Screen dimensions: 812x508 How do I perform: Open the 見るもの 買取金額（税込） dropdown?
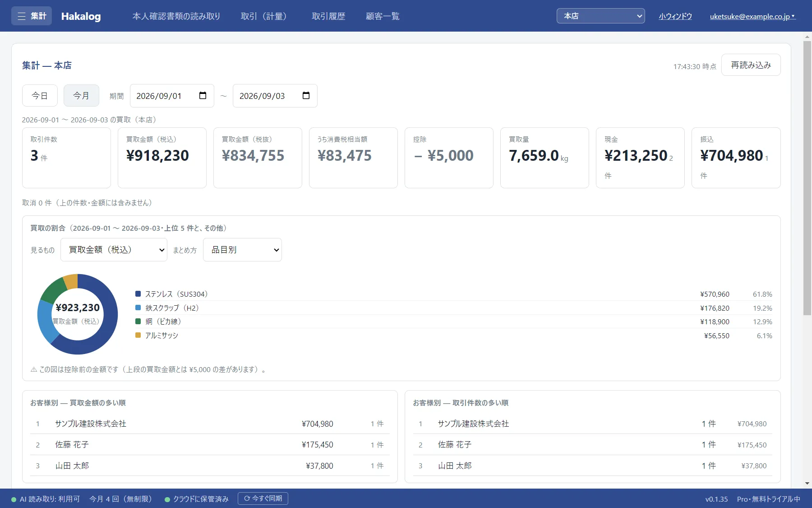(x=114, y=250)
